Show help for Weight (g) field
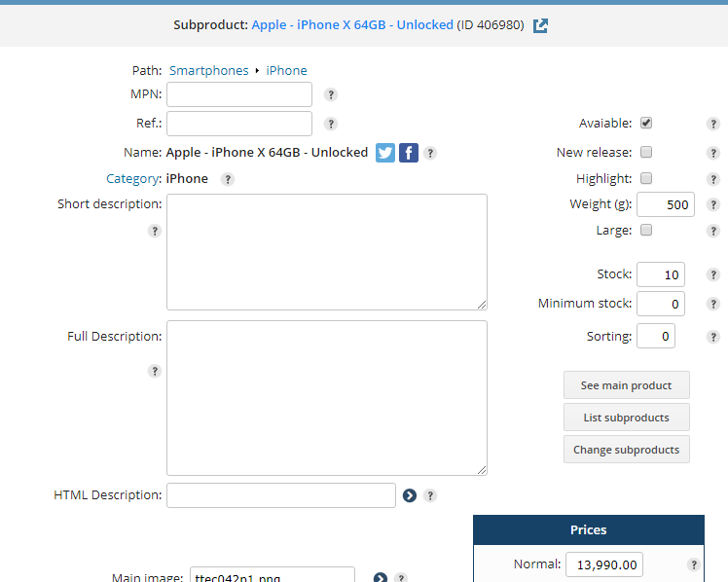Viewport: 728px width, 582px height. pyautogui.click(x=713, y=204)
